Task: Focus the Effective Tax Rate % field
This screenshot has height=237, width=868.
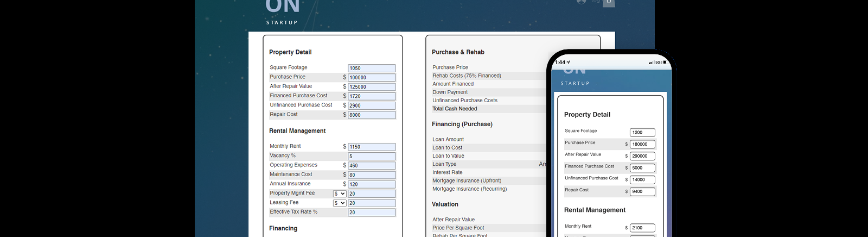Action: (x=372, y=213)
